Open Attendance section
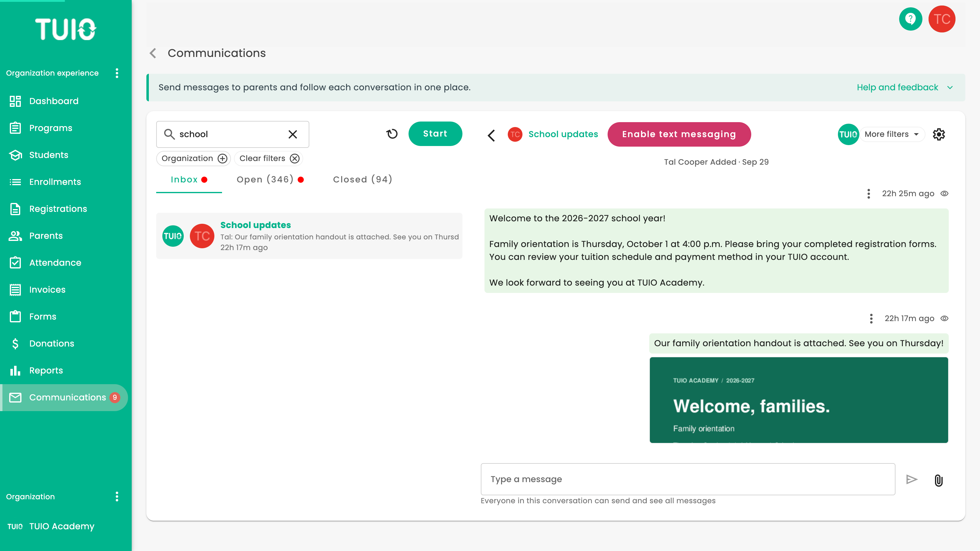The image size is (980, 551). [x=65, y=263]
